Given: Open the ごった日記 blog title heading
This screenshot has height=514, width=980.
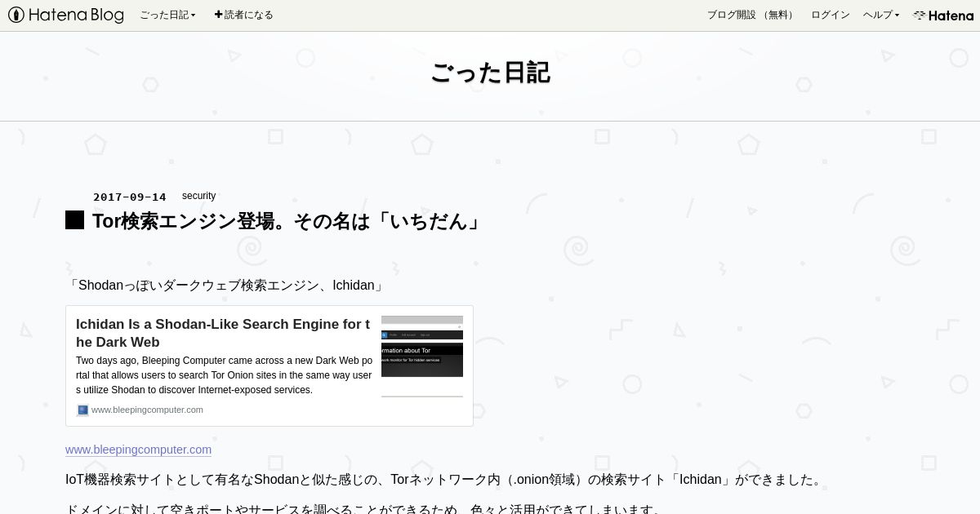Looking at the screenshot, I should 490,73.
